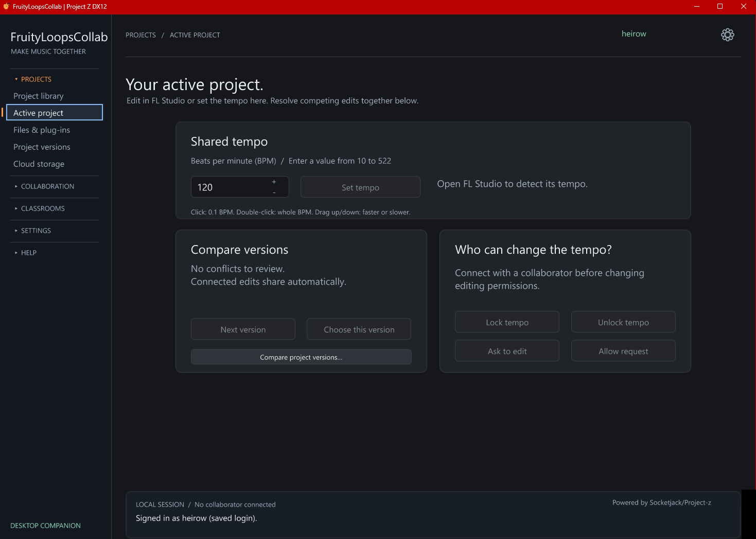Click the DESKTOP COMPANION label
Screen dimensions: 756x539
[45, 526]
